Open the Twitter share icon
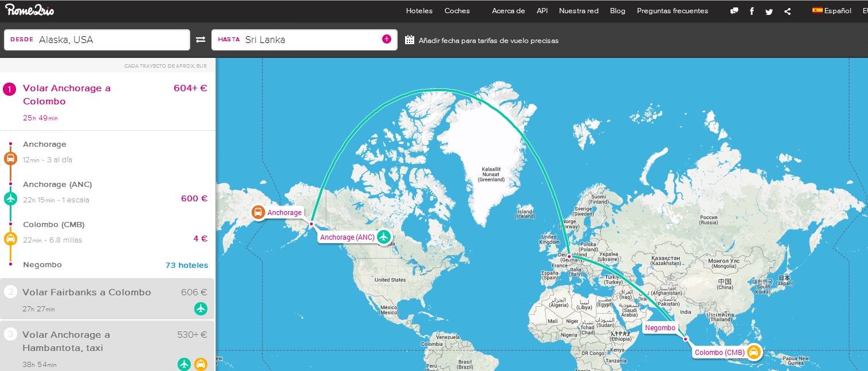This screenshot has height=371, width=868. pos(769,11)
